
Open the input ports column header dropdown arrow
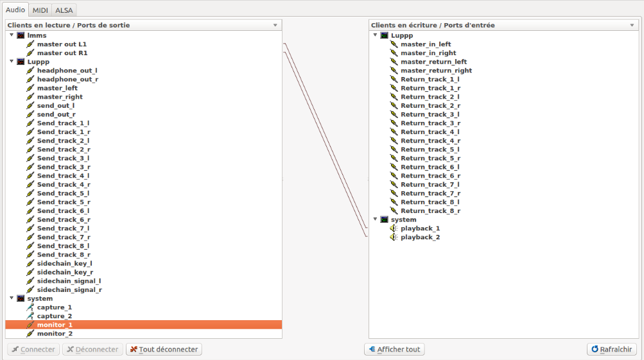[632, 25]
